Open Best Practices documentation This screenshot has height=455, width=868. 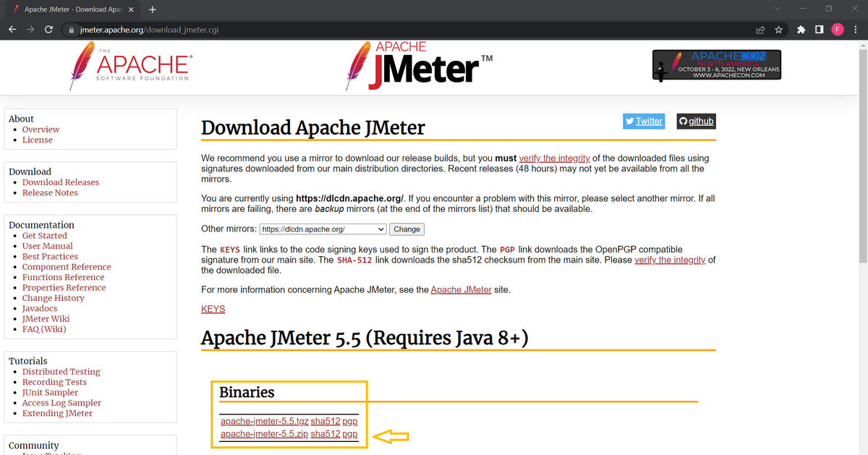tap(50, 256)
